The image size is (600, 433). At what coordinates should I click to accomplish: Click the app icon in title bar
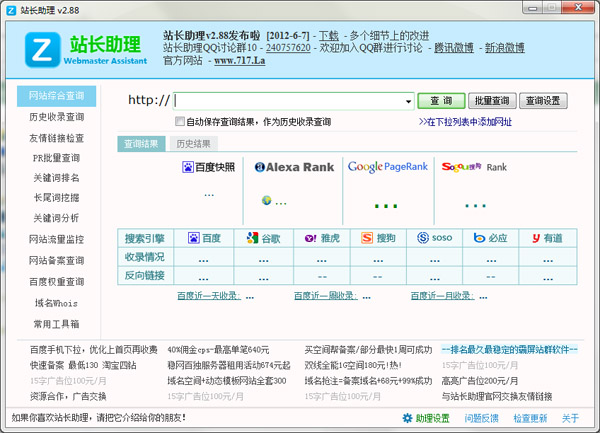click(x=11, y=10)
